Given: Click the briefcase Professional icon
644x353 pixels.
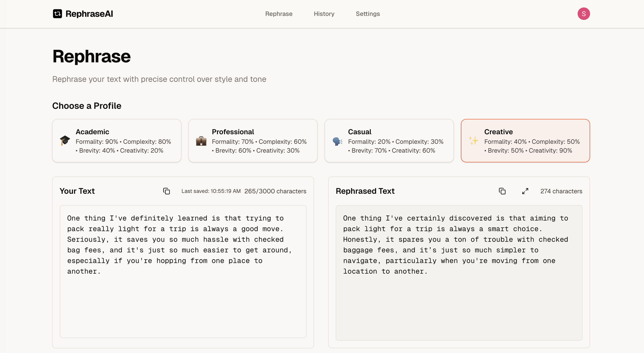Looking at the screenshot, I should 201,141.
